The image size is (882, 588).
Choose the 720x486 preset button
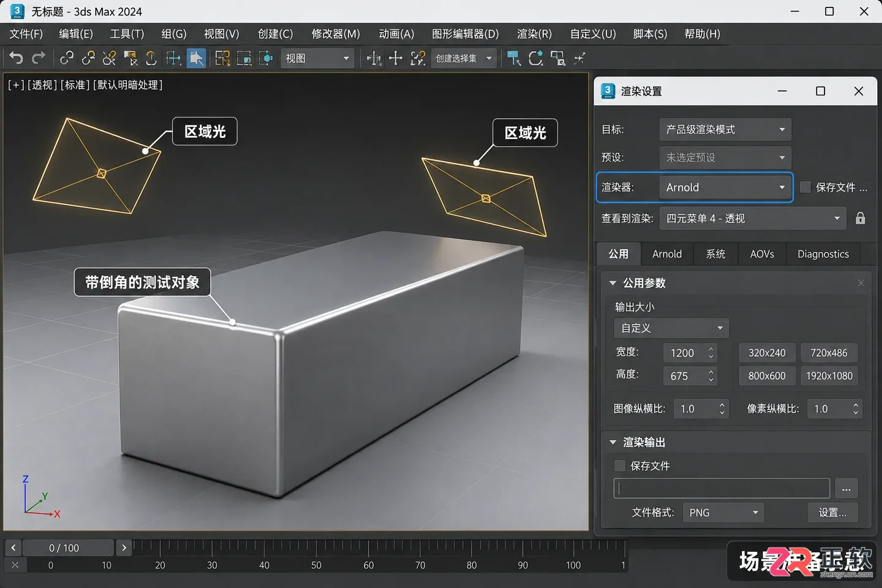829,353
